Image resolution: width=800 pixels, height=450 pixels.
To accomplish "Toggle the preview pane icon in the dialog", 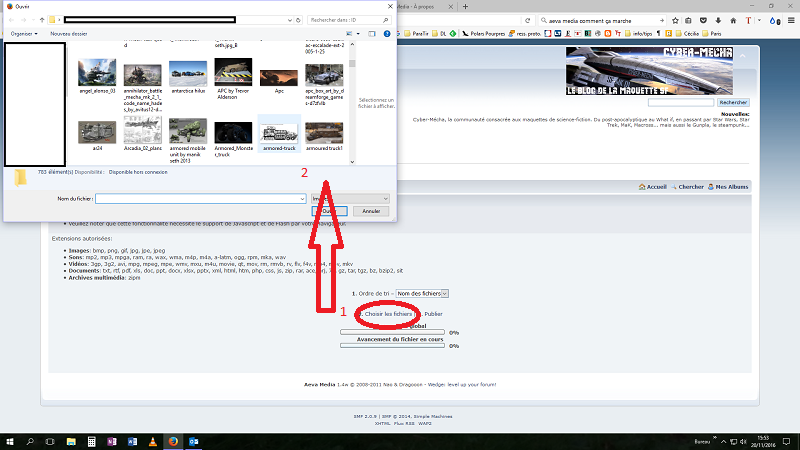I will point(372,34).
